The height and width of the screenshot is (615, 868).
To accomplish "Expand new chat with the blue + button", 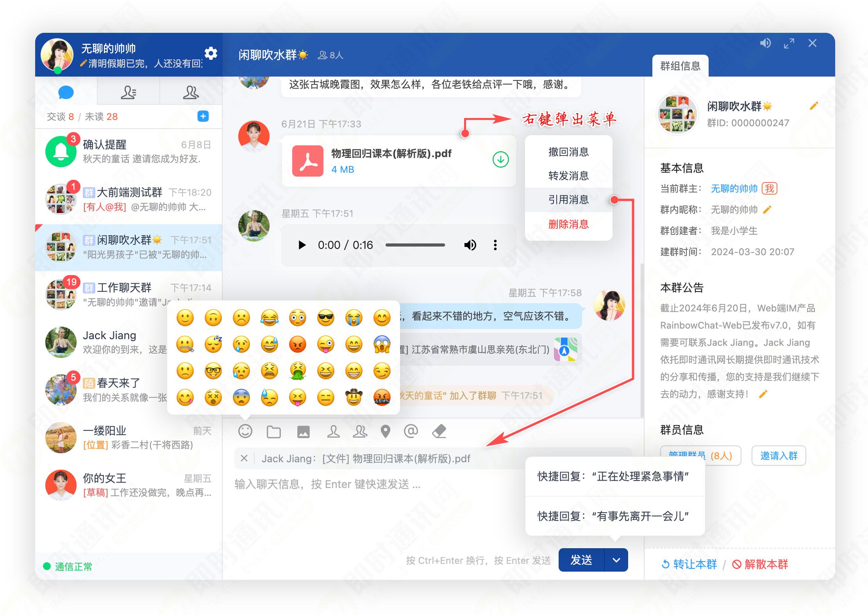I will (x=203, y=116).
